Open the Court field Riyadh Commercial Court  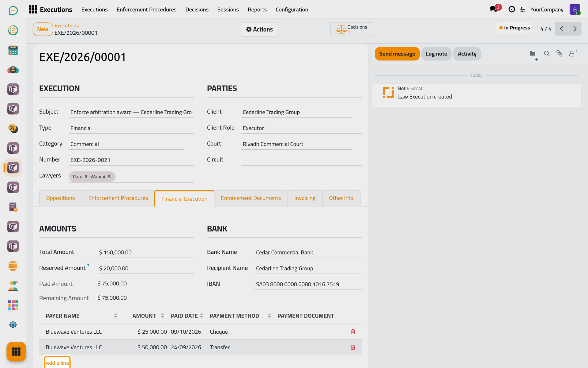296,144
